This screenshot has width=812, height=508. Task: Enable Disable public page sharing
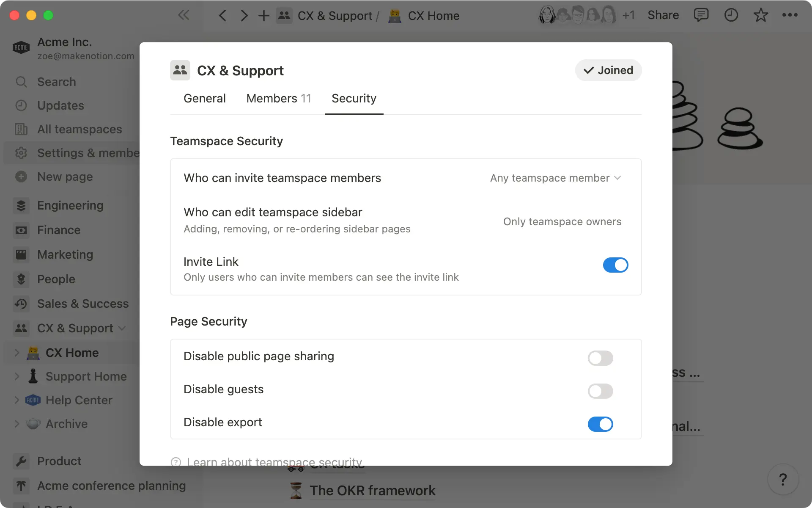coord(600,358)
